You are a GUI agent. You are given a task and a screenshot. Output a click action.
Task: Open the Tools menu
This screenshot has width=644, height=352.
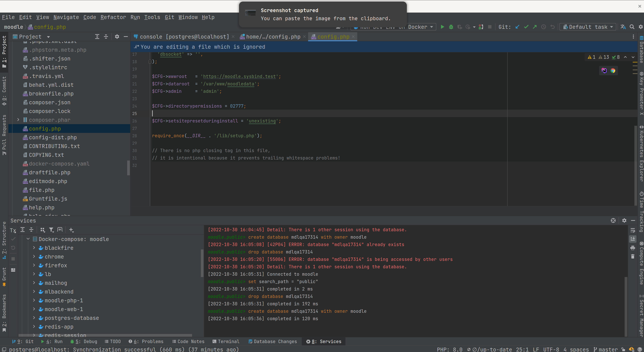tap(152, 17)
